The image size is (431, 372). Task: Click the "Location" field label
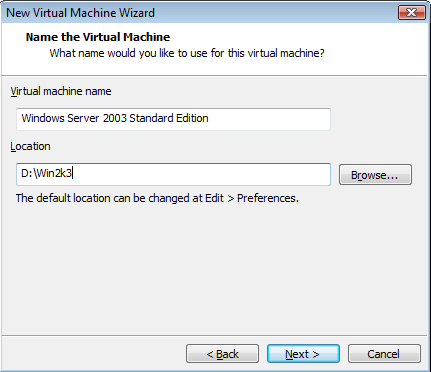30,146
